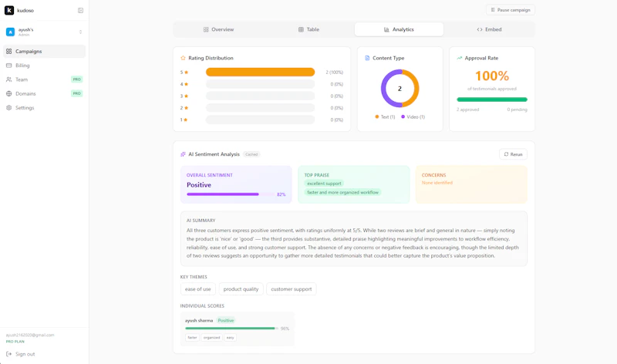Screen dimensions: 617x364
Task: Switch to the Overview tab
Action: (218, 29)
